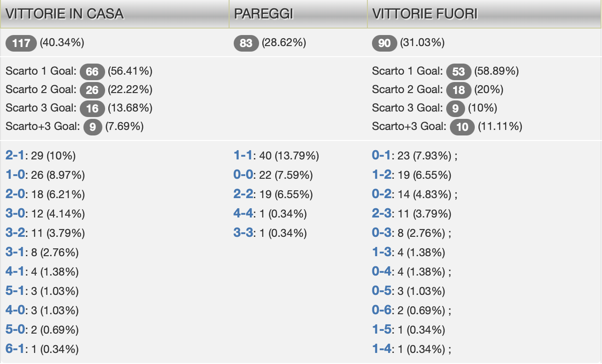Open the 5-0 home score link

point(15,330)
